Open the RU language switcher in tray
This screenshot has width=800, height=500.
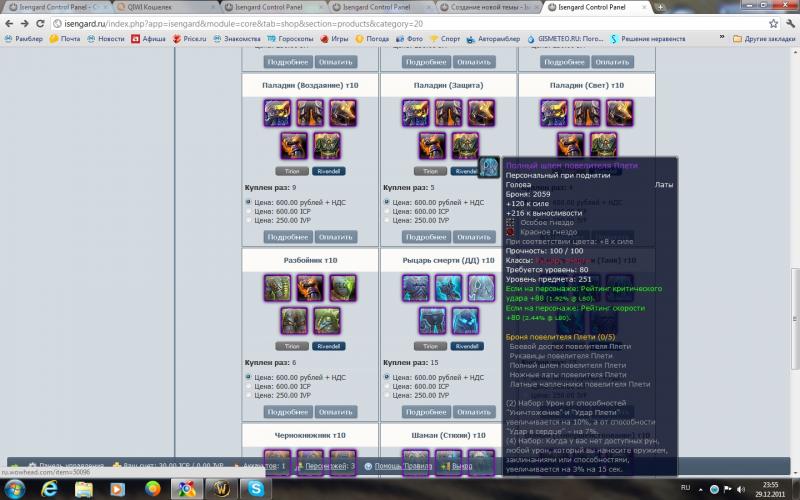(x=686, y=487)
